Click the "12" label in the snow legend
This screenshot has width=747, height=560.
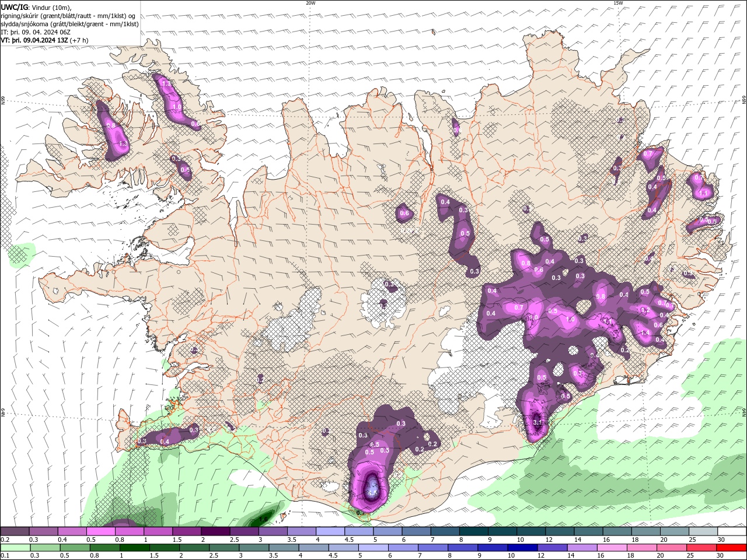[x=549, y=540]
